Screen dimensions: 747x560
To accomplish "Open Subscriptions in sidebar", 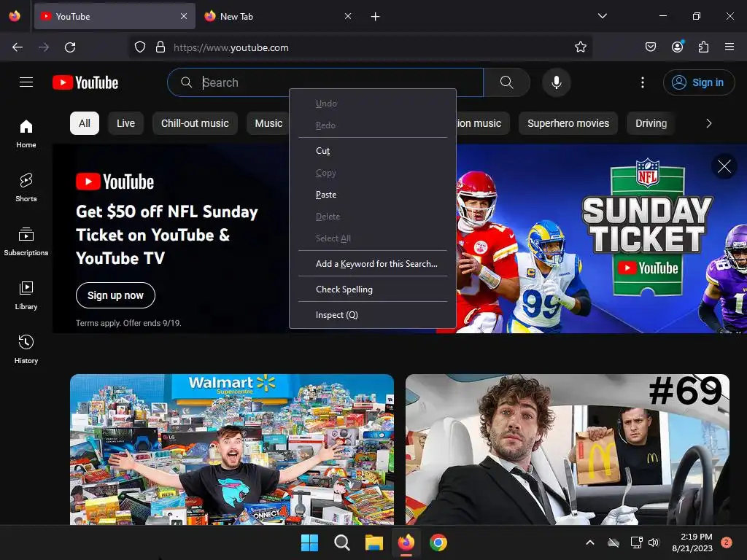I will point(26,242).
